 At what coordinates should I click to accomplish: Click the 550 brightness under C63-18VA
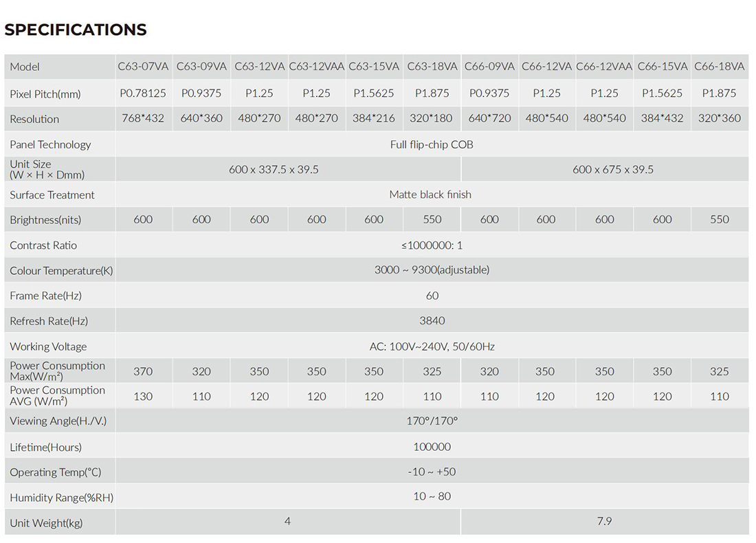(x=432, y=219)
